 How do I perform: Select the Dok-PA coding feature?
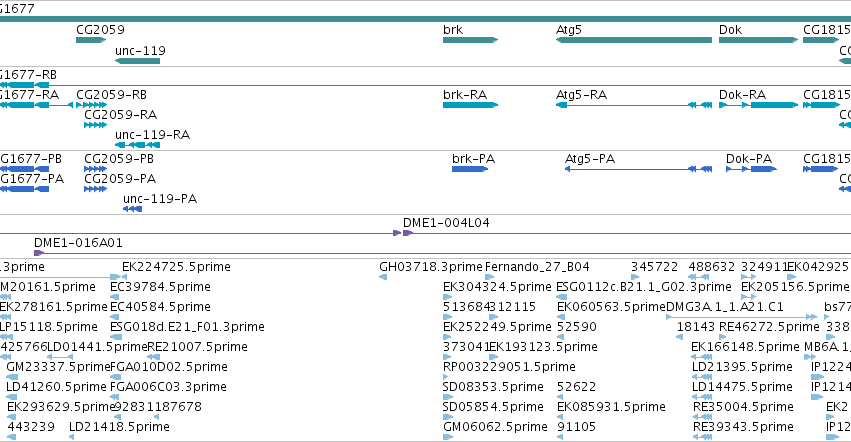coord(751,169)
